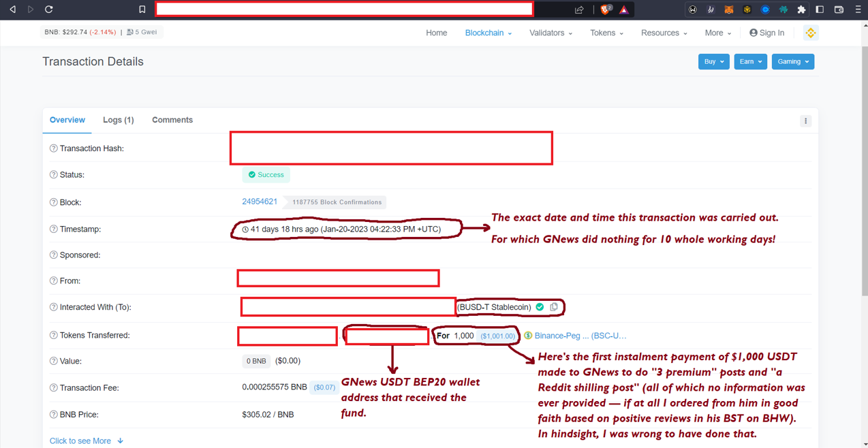Click the help icon beside BNB Price
The image size is (868, 448).
[53, 415]
